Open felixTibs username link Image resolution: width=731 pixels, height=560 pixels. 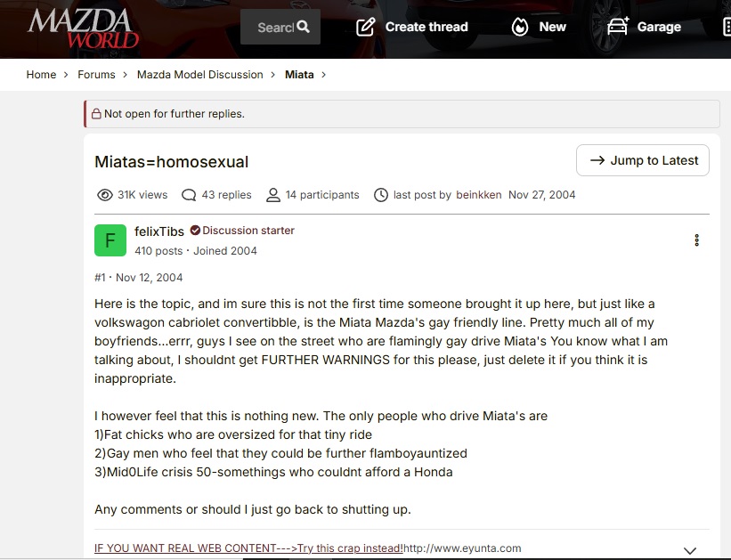159,231
